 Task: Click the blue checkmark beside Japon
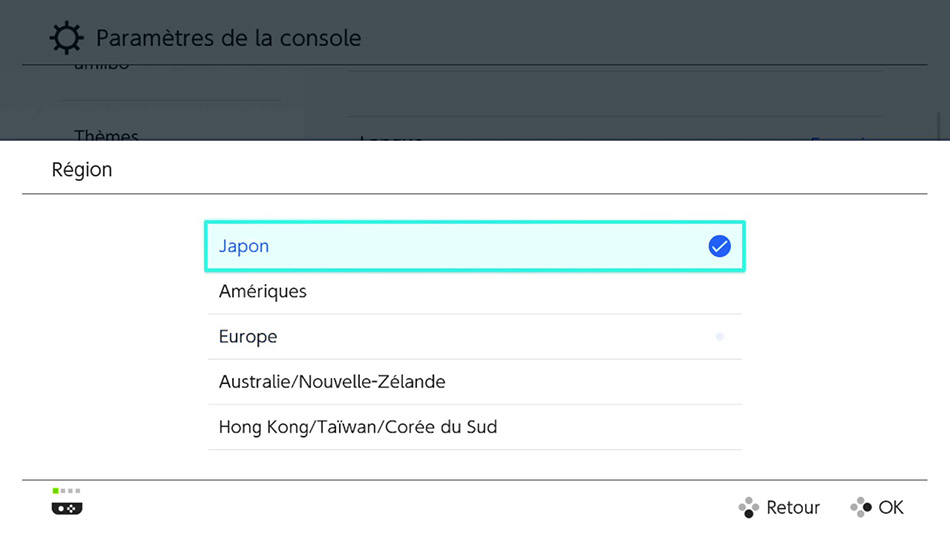pos(719,246)
